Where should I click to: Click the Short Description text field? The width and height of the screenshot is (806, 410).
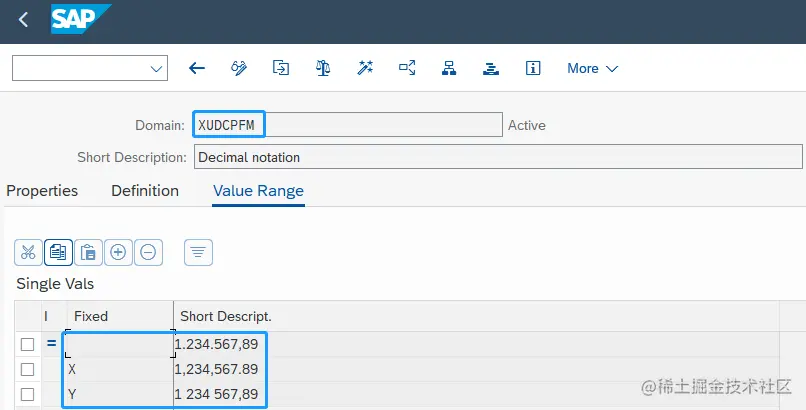498,157
